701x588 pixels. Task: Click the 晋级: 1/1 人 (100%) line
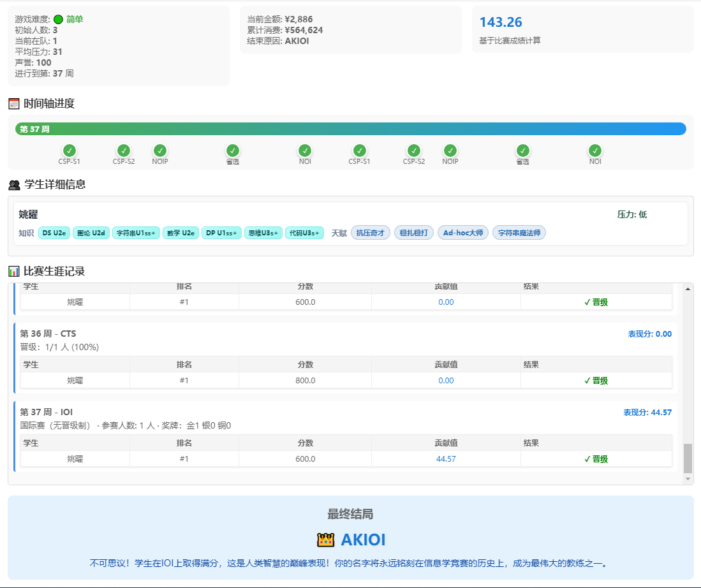tap(59, 347)
